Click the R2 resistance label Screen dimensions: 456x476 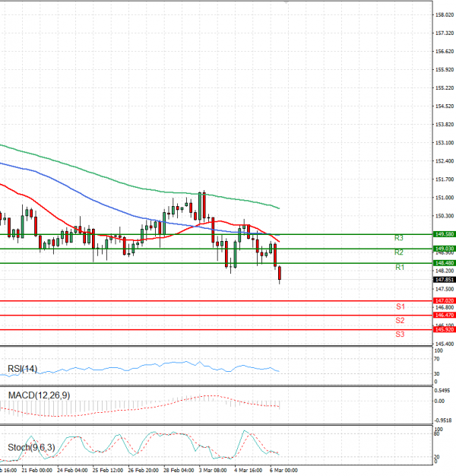tap(399, 252)
